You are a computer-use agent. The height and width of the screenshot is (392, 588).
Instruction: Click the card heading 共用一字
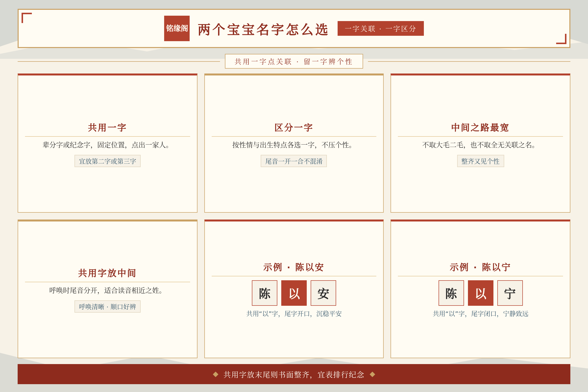tap(107, 127)
